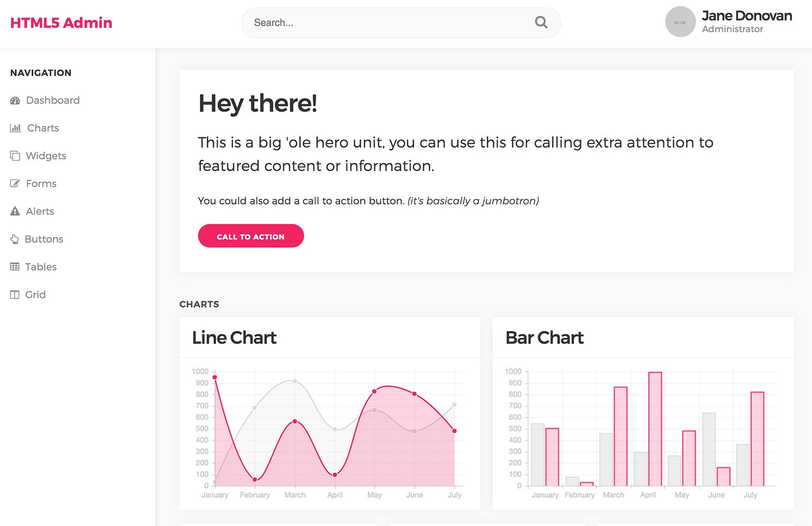Select Forms in the navigation menu
The height and width of the screenshot is (526, 812).
click(x=41, y=183)
